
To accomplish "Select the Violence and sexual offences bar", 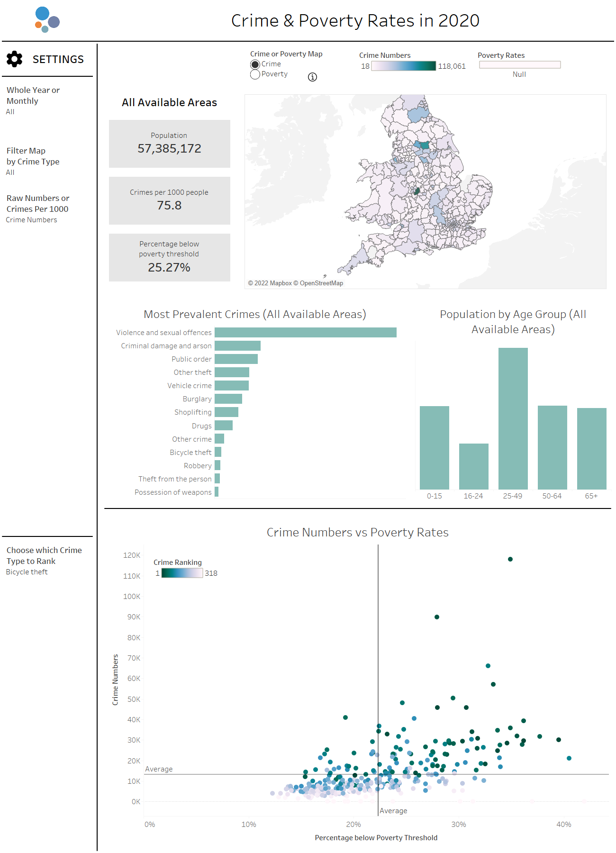I will click(305, 333).
